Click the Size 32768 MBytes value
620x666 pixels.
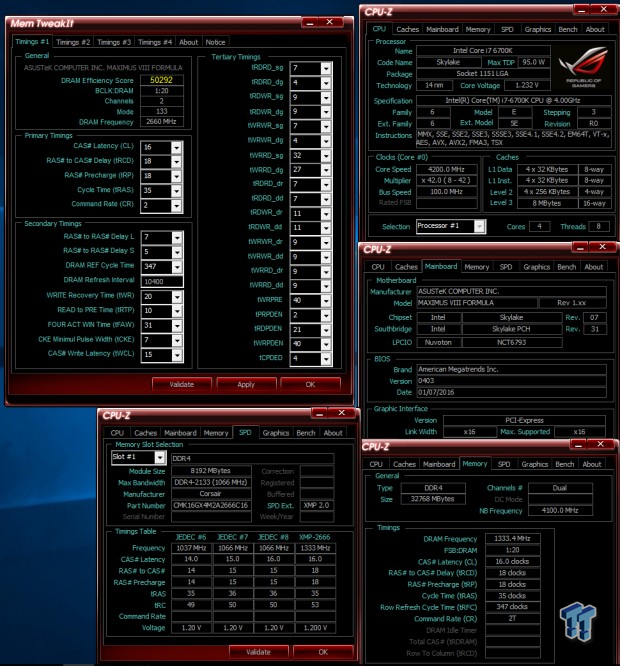pos(433,499)
